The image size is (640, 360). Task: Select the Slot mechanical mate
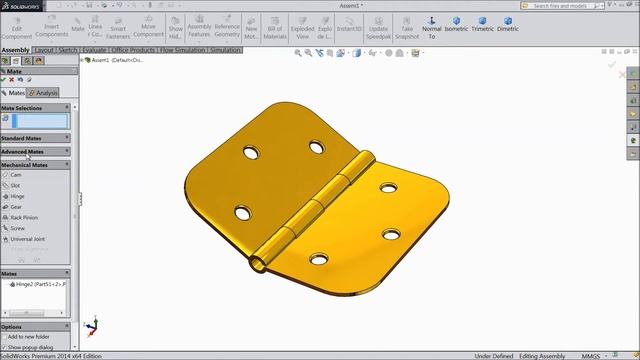(11, 185)
